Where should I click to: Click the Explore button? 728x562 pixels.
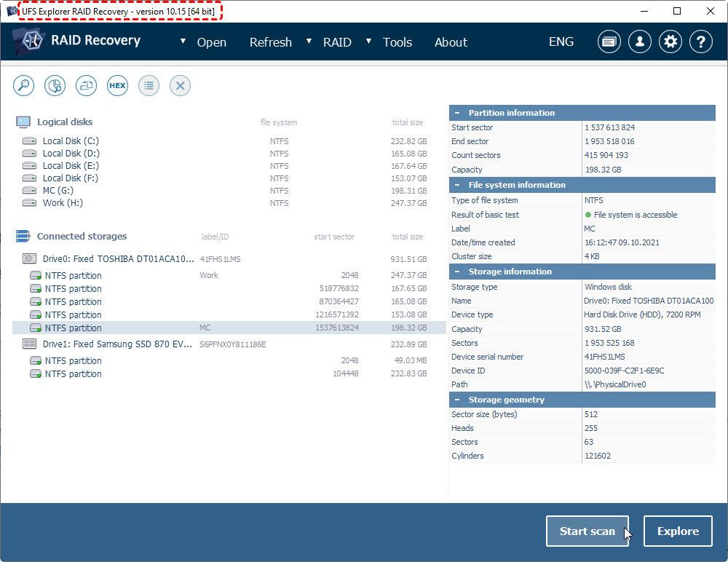[x=678, y=531]
